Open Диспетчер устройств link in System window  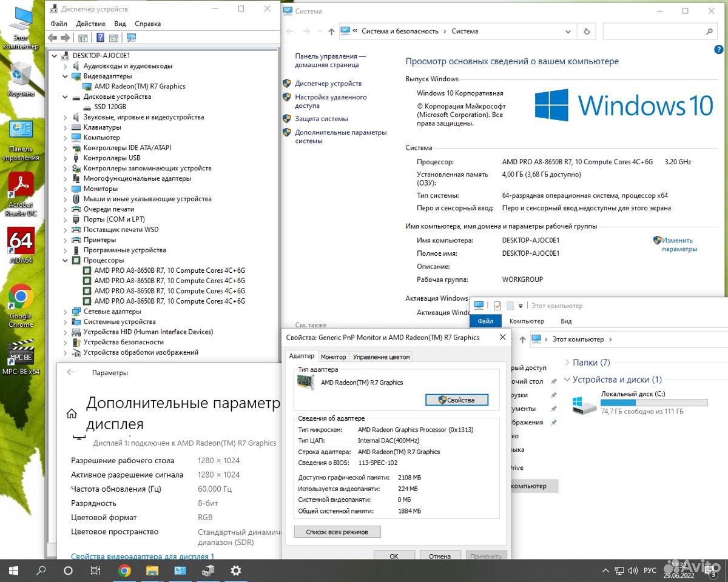click(328, 84)
